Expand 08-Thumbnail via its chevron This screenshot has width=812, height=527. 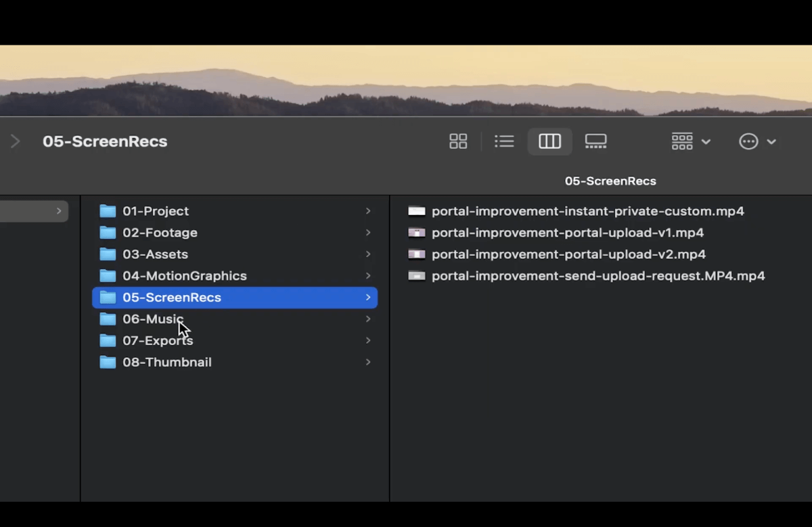coord(368,363)
